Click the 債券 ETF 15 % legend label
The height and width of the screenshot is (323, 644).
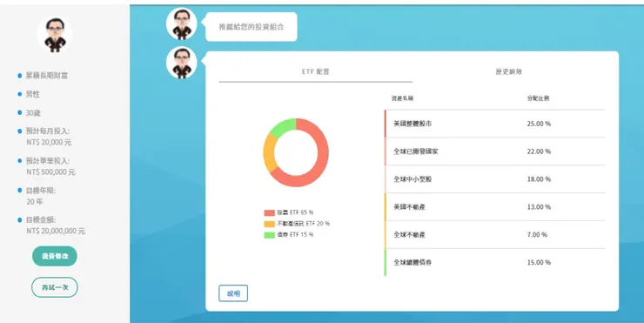[295, 235]
